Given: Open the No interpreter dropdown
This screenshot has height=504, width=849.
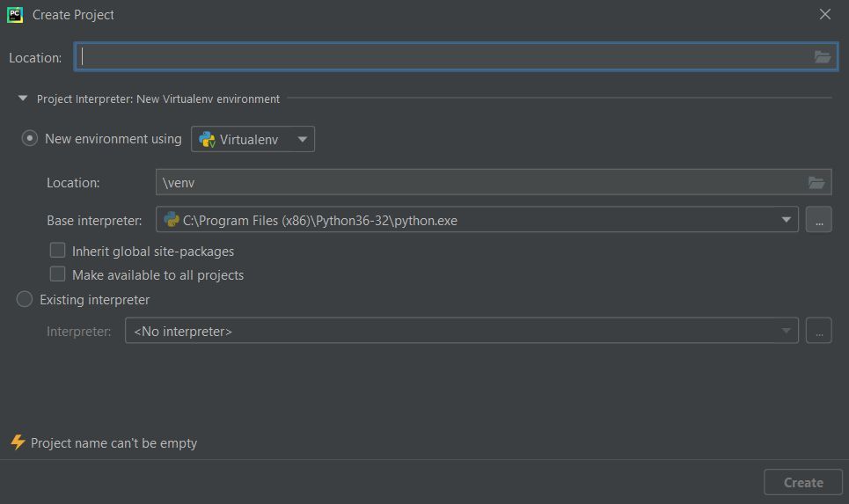Looking at the screenshot, I should [x=461, y=331].
